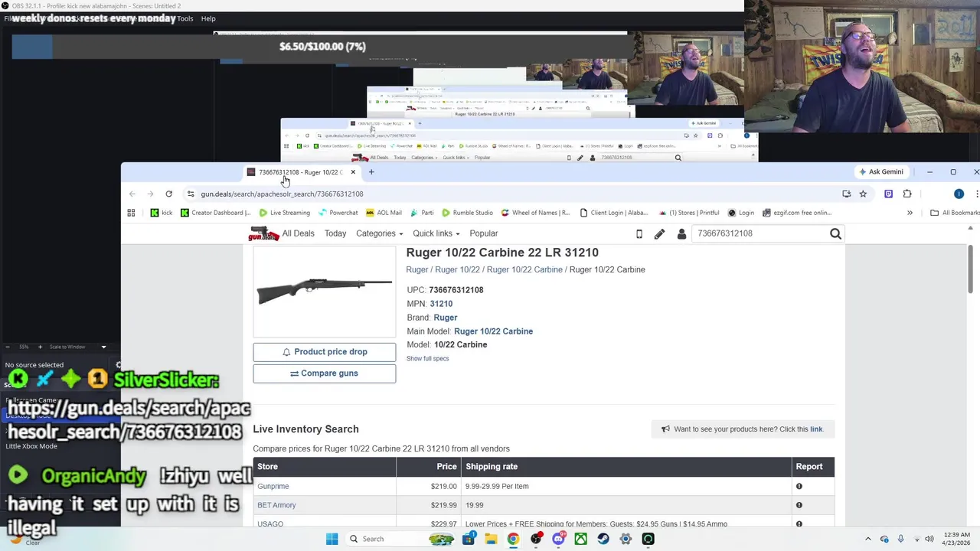
Task: Open the Brand Ruger link
Action: click(445, 318)
